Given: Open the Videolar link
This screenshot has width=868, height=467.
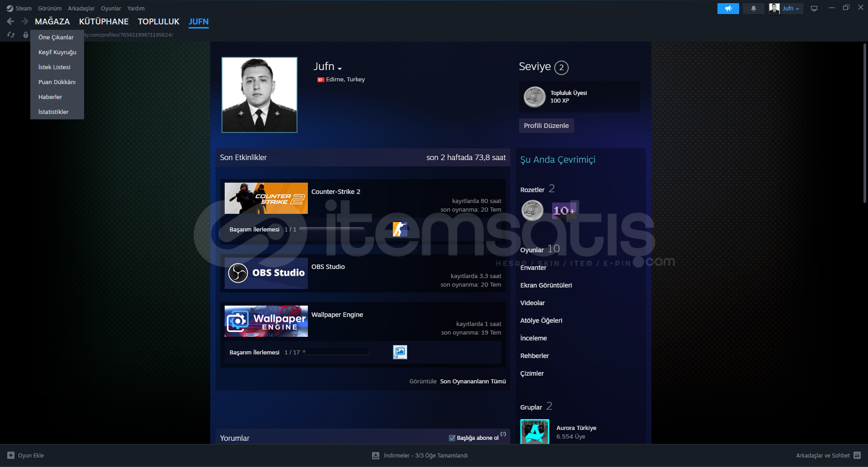Looking at the screenshot, I should 533,303.
